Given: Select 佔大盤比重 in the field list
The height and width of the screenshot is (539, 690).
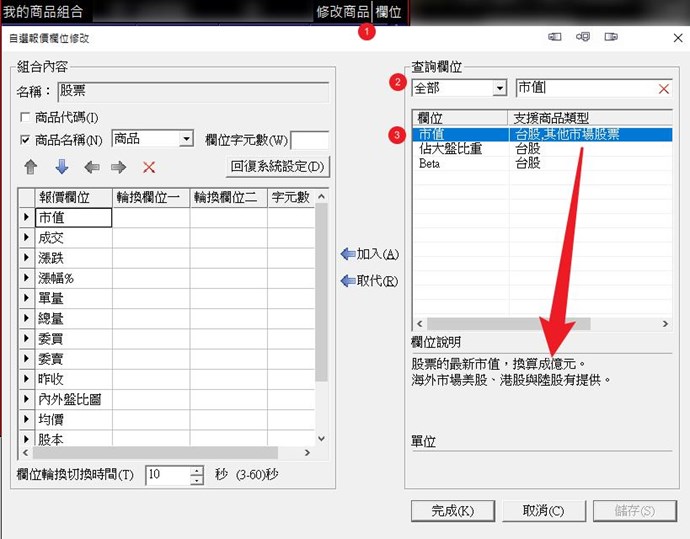Looking at the screenshot, I should (x=450, y=148).
